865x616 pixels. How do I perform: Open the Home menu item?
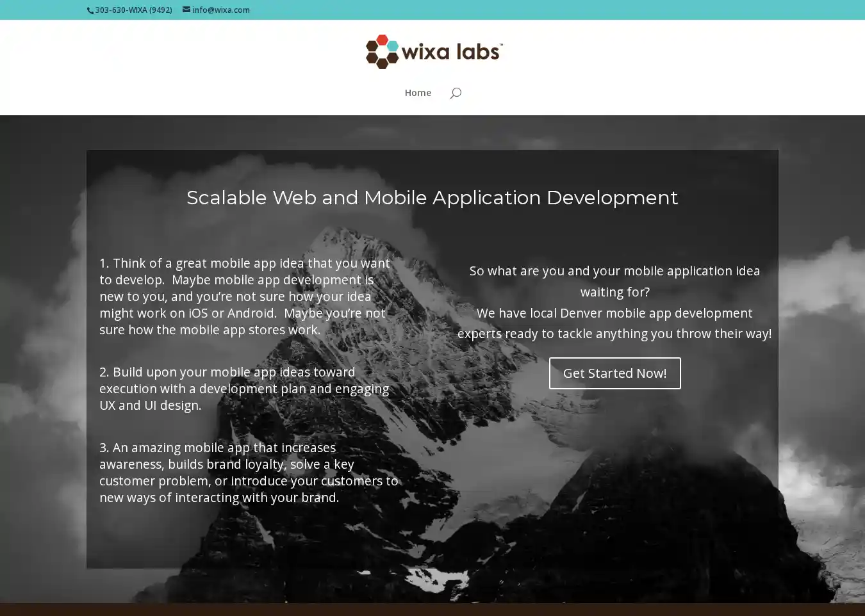(418, 93)
